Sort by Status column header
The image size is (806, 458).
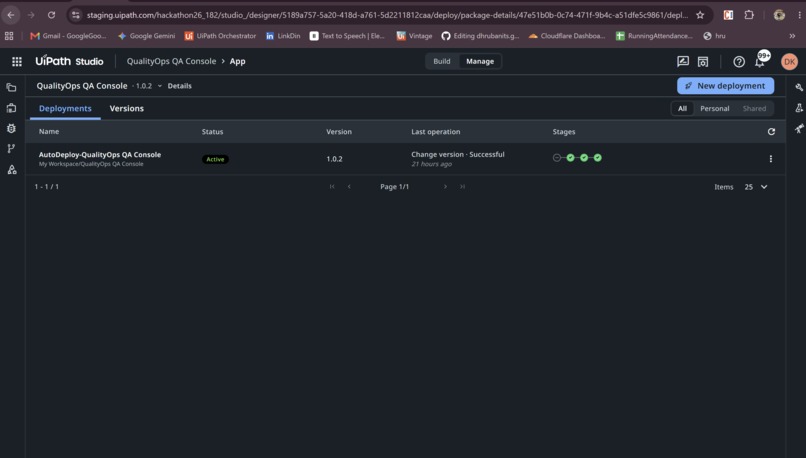[212, 132]
